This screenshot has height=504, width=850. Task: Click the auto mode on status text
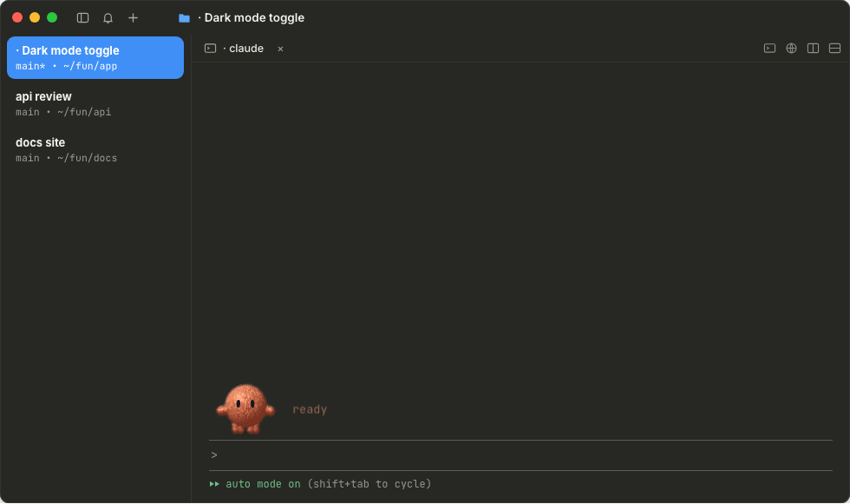tap(263, 484)
